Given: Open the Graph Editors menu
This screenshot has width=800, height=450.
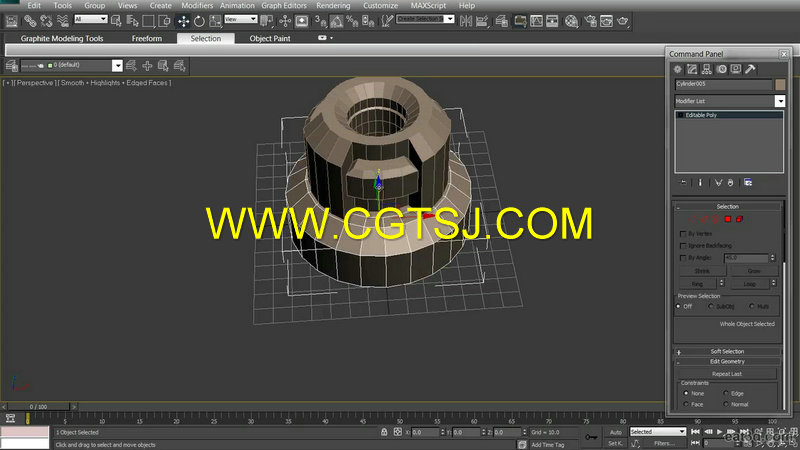Looking at the screenshot, I should coord(284,6).
